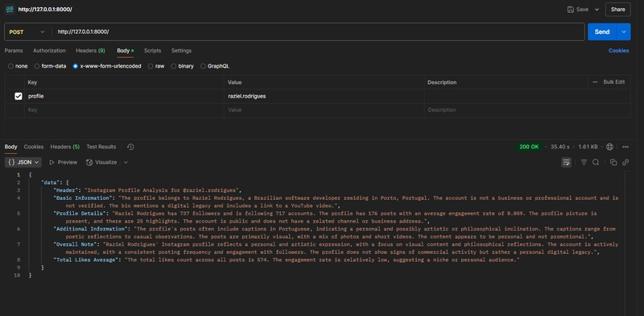The image size is (644, 316).
Task: Open the three-dot response options menu
Action: point(625,147)
